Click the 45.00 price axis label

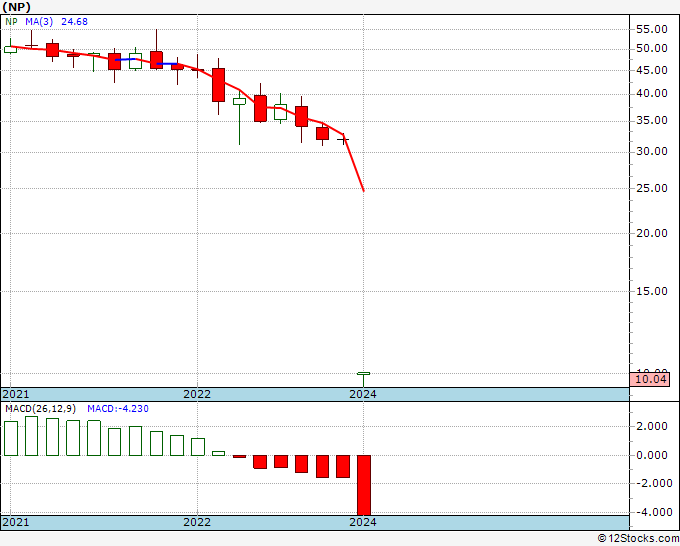(x=651, y=70)
